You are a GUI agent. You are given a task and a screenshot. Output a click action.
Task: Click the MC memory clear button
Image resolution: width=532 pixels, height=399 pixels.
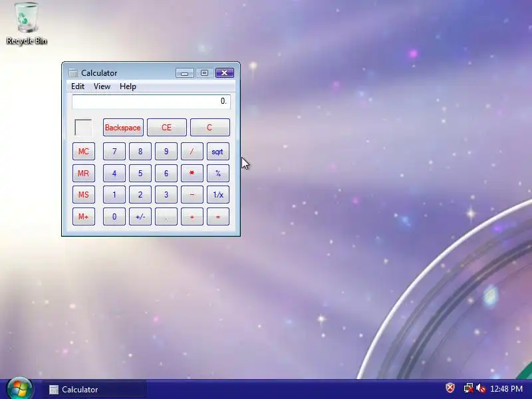(x=84, y=152)
